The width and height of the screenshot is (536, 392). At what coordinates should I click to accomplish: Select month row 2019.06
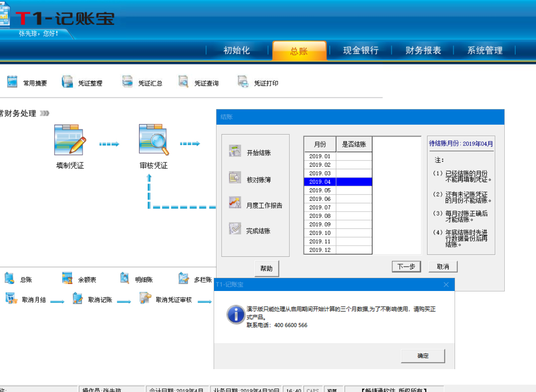click(338, 199)
